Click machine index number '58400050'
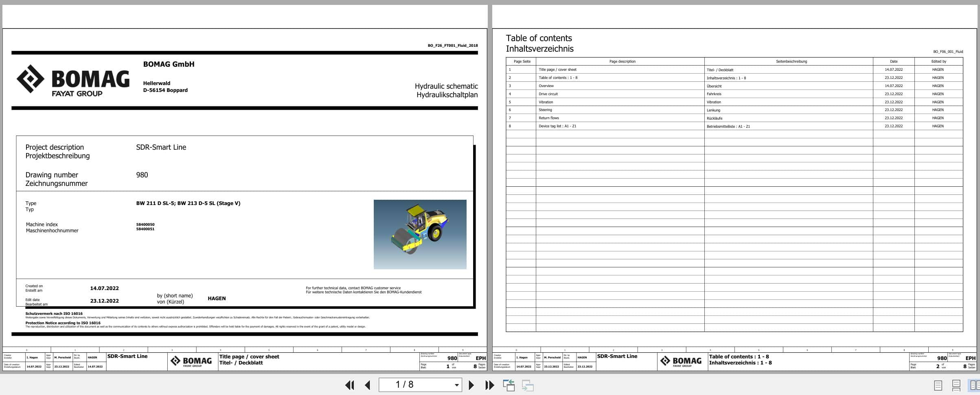980x395 pixels. click(145, 225)
